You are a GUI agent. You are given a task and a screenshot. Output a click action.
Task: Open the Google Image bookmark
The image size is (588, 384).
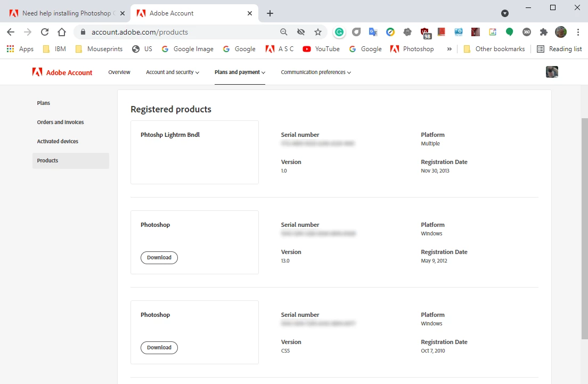coord(187,49)
